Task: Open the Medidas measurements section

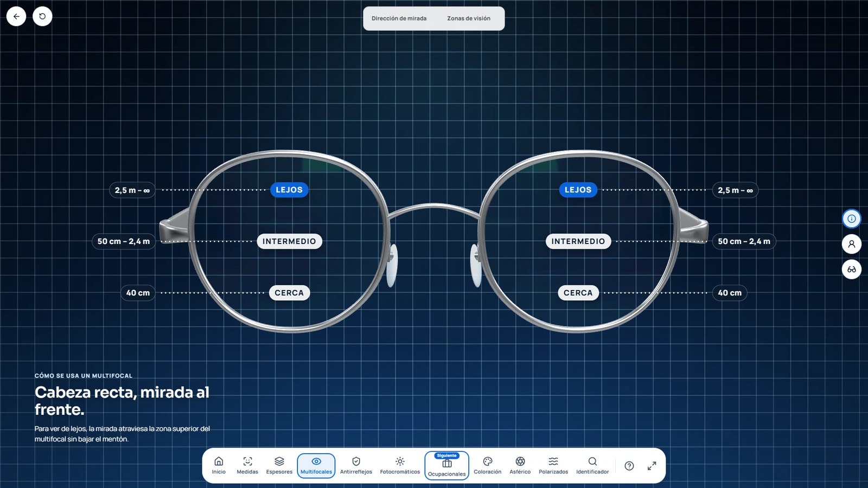Action: click(x=247, y=466)
